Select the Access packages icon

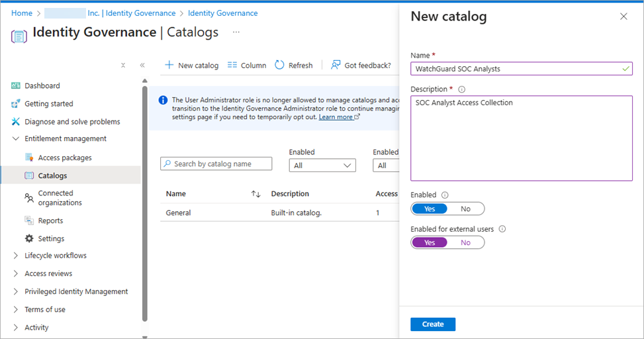pos(29,158)
